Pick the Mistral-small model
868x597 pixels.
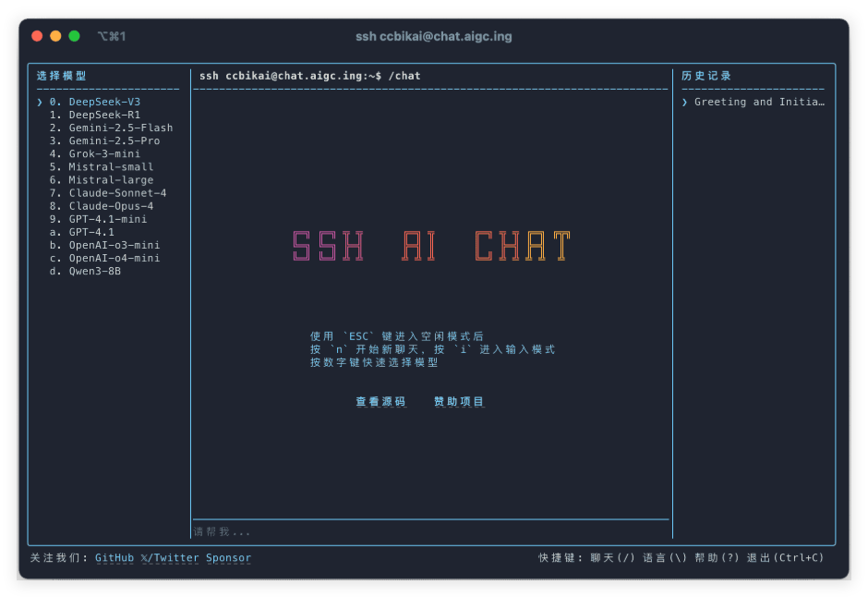click(101, 166)
